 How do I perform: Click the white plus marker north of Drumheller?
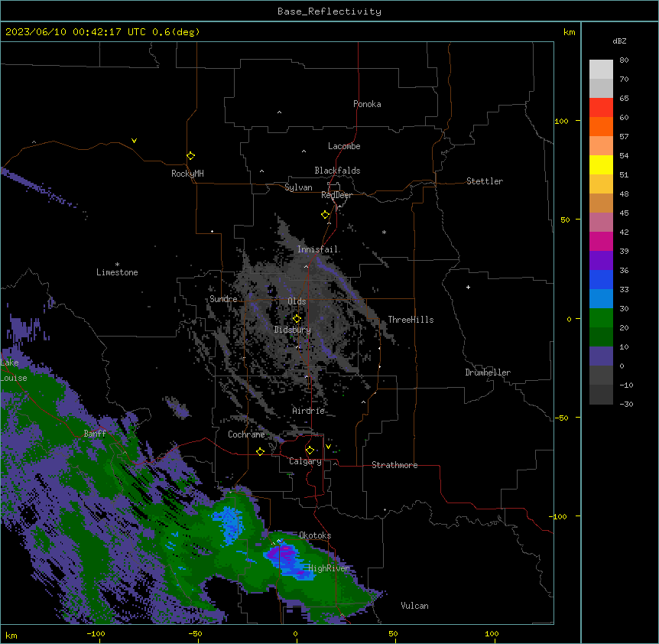pos(468,287)
